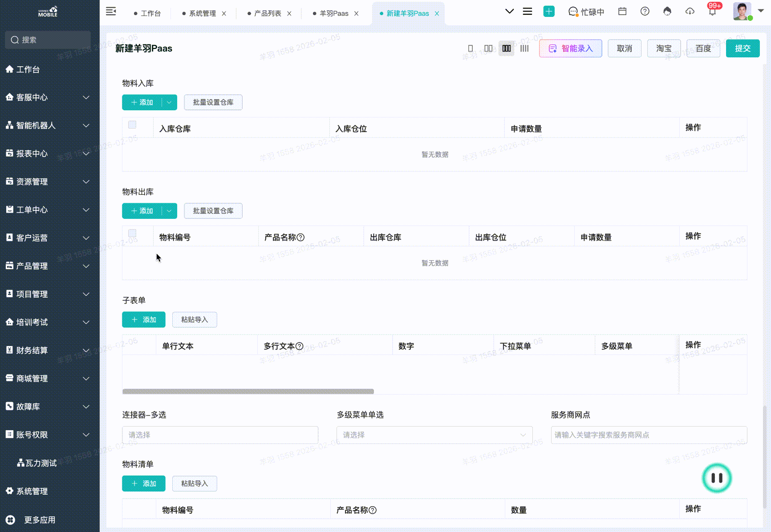Toggle select-all checkbox in 物料出库 table
Image resolution: width=771 pixels, height=532 pixels.
[132, 234]
